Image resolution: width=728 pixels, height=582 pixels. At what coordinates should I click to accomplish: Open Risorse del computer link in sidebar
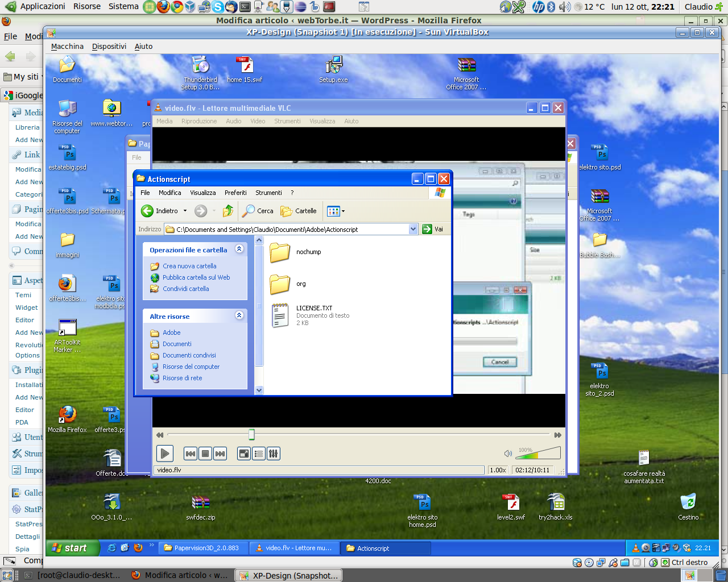coord(191,367)
